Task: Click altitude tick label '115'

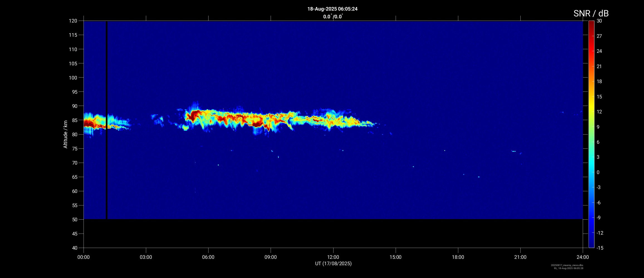Action: coord(73,35)
